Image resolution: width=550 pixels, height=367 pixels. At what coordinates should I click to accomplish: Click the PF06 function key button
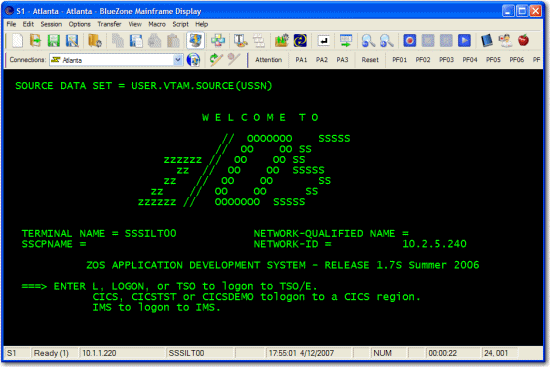tap(517, 60)
